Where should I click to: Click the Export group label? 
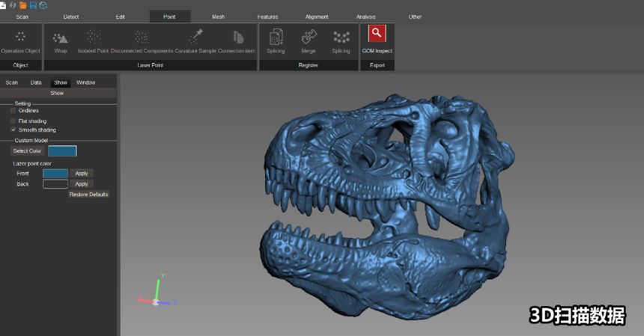[377, 65]
